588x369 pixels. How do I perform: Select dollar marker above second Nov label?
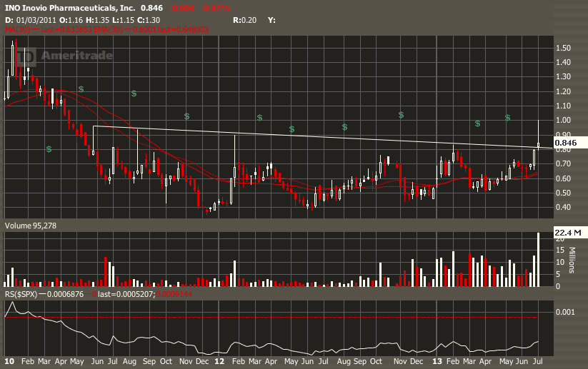(402, 115)
